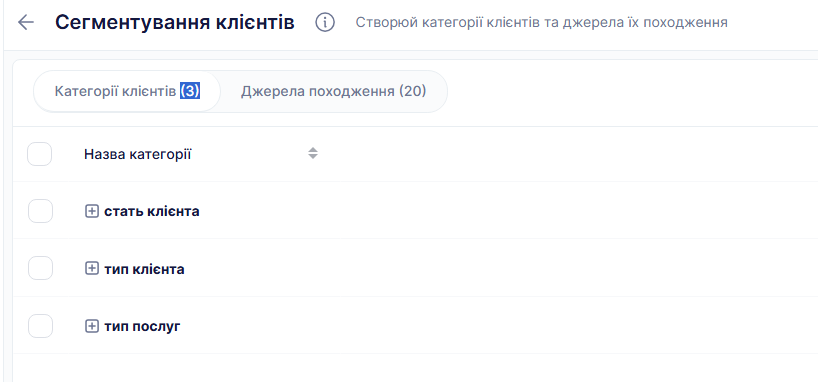Image resolution: width=818 pixels, height=382 pixels.
Task: Switch to Джерела походження (20) tab
Action: (333, 92)
